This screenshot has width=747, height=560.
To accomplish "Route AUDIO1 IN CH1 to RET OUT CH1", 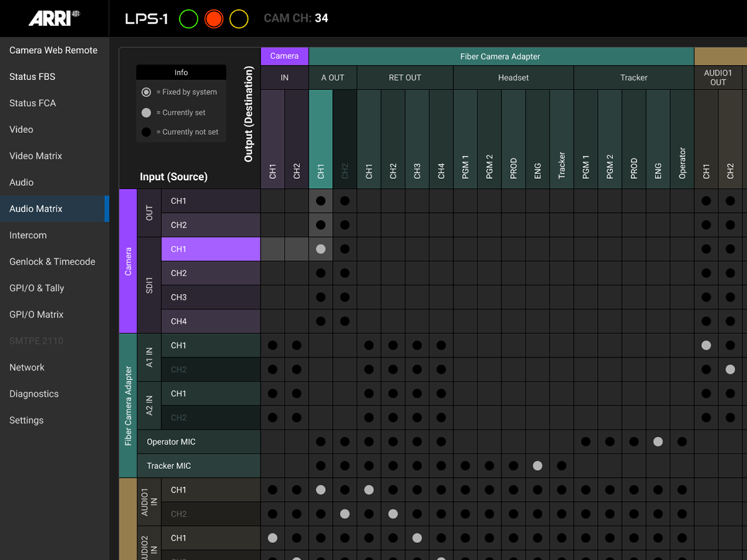I will point(369,490).
